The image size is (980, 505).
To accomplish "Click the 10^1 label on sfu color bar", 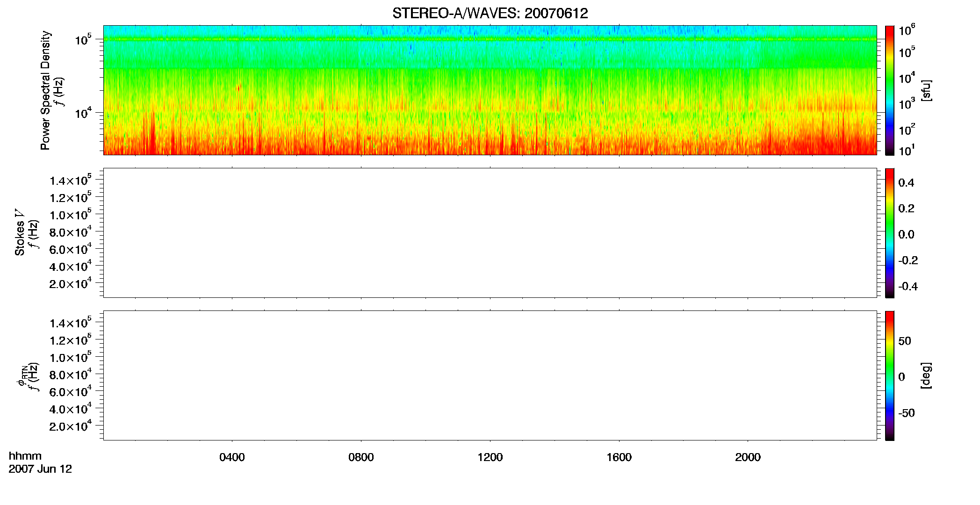I will point(907,150).
